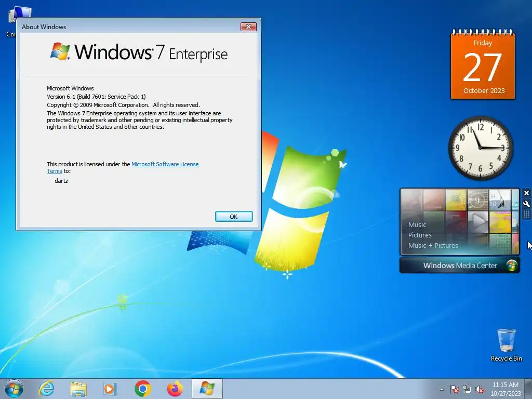Screen dimensions: 532x399
Task: Open Media Center gadget options wrench
Action: (x=526, y=204)
